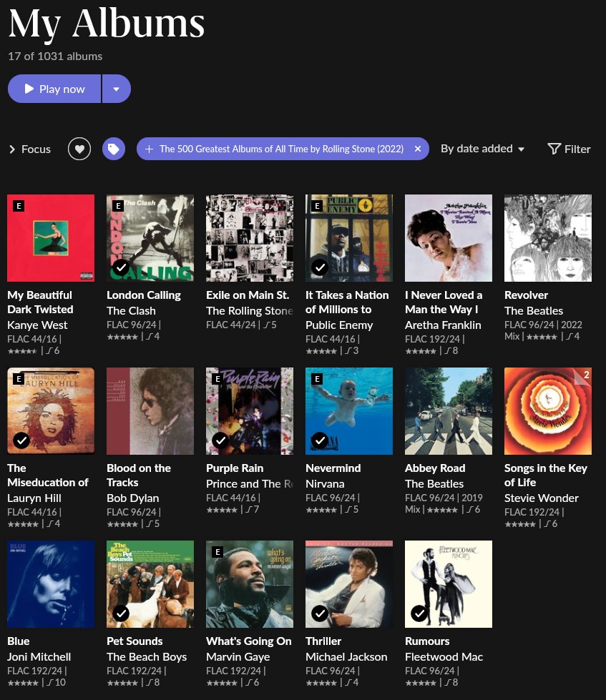Toggle the checkmark on Thriller cover
This screenshot has height=700, width=606.
pyautogui.click(x=320, y=613)
